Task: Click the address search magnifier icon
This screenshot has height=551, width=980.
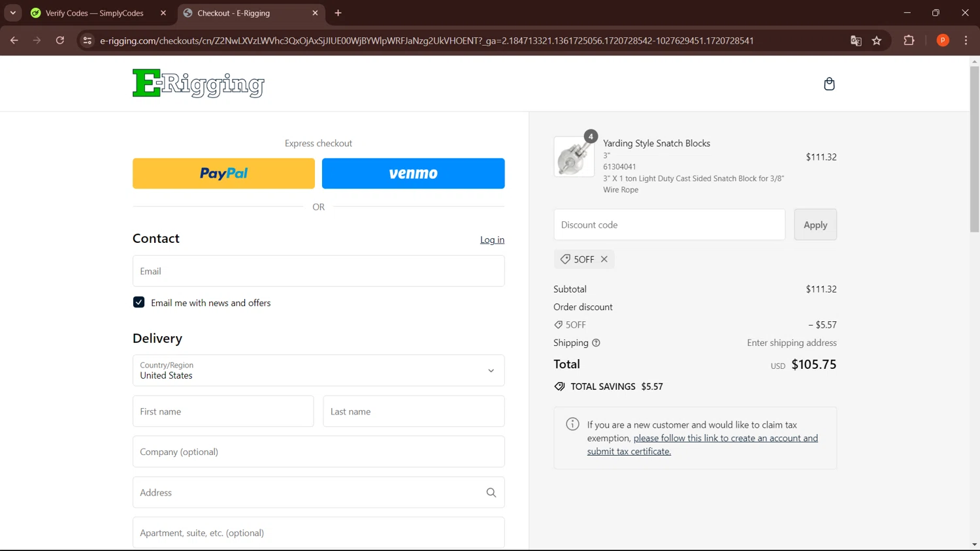Action: click(491, 493)
